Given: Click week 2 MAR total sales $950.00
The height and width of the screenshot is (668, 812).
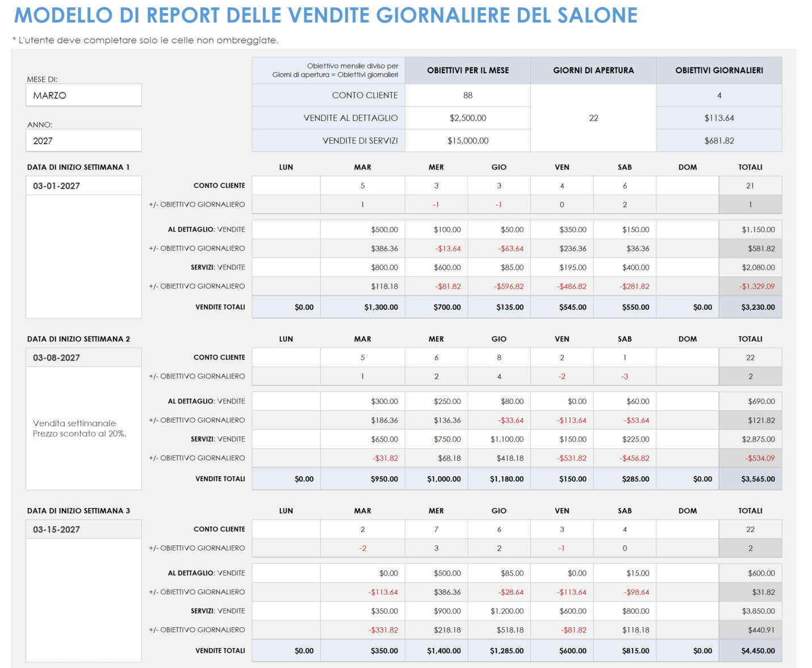Looking at the screenshot, I should pos(363,479).
